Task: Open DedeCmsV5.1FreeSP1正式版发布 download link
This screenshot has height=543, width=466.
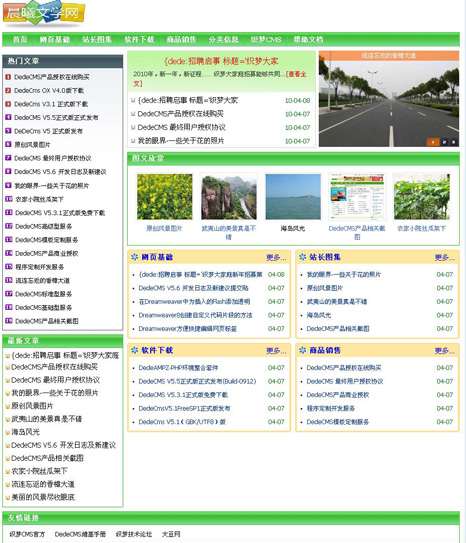Action: pyautogui.click(x=184, y=408)
